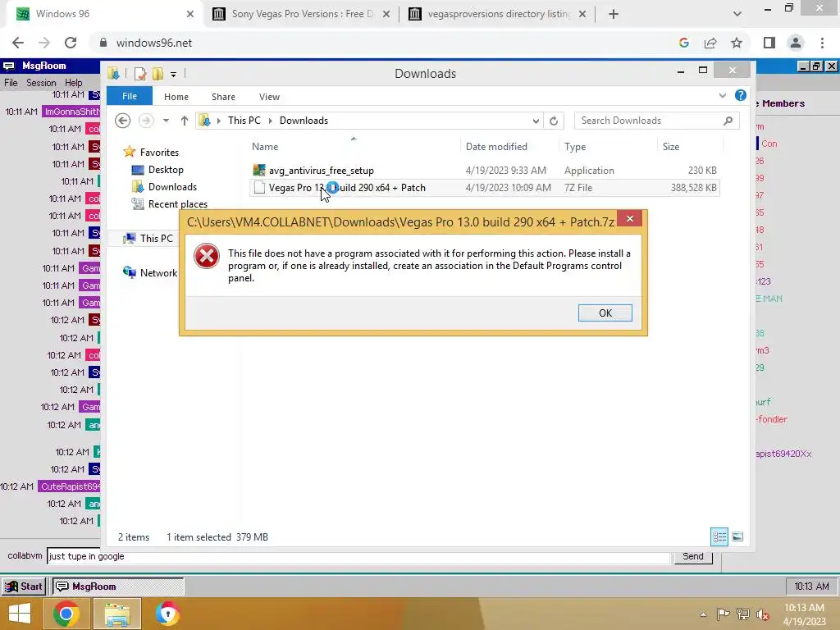
Task: Open Favorites in the navigation pane
Action: [159, 152]
